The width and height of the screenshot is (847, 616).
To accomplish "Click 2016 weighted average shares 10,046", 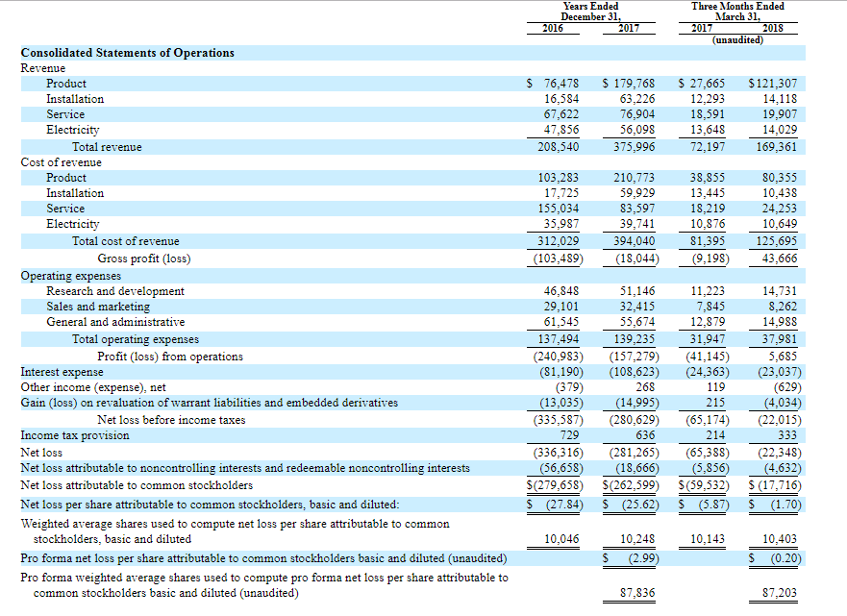I will 561,539.
